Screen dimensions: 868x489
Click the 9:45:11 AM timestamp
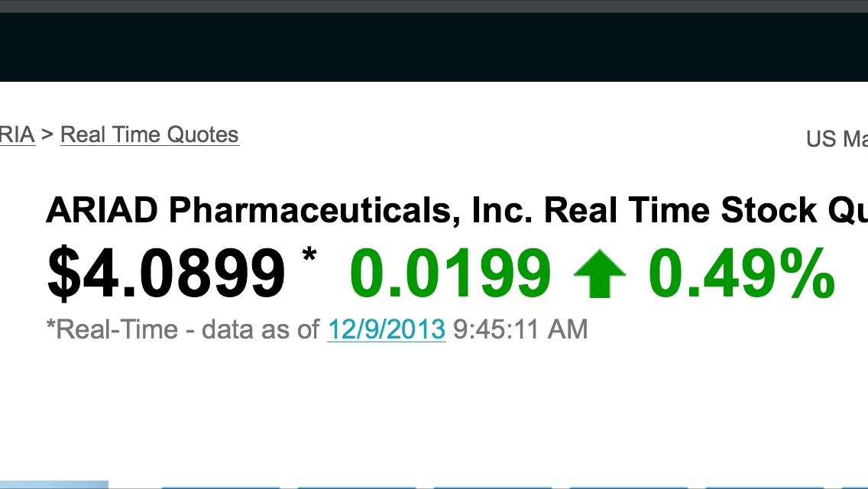(x=520, y=329)
